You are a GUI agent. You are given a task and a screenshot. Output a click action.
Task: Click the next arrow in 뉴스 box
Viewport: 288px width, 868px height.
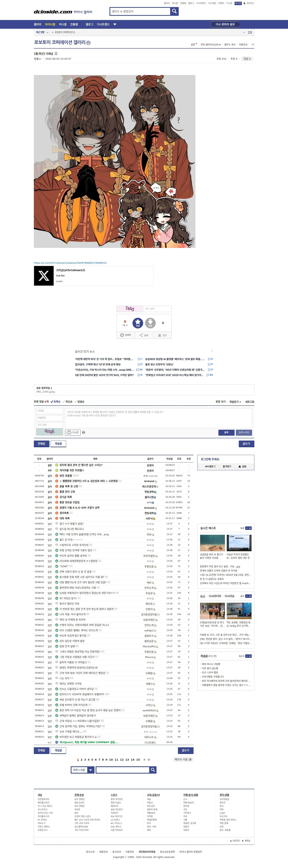click(x=250, y=596)
